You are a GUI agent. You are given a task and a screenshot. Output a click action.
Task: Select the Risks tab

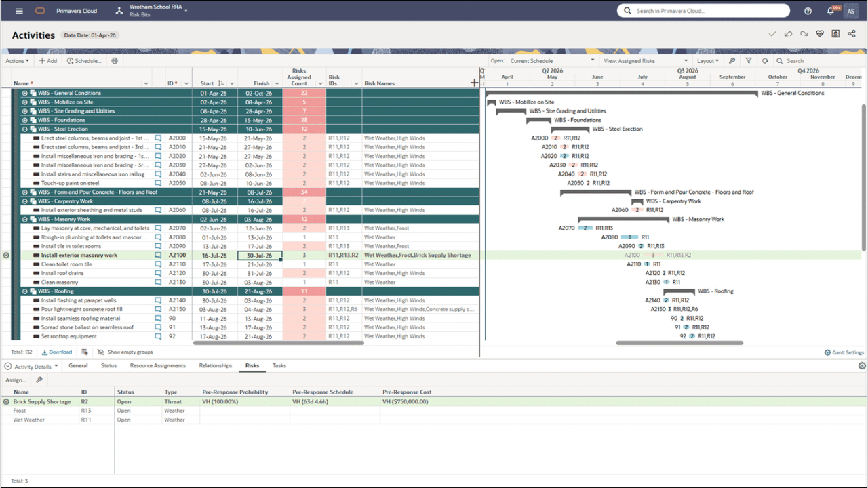coord(252,366)
